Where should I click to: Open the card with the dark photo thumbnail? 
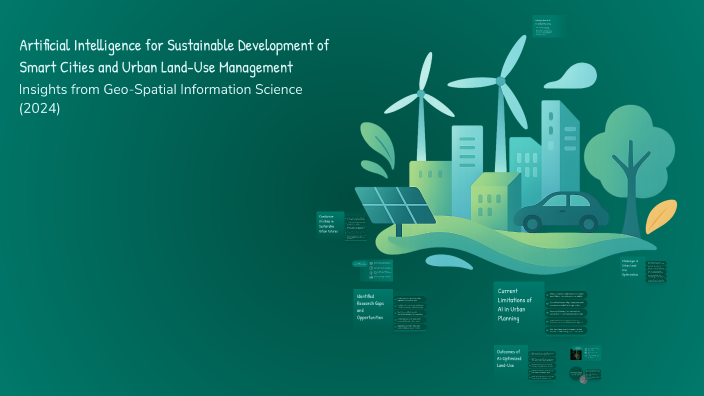click(x=585, y=353)
